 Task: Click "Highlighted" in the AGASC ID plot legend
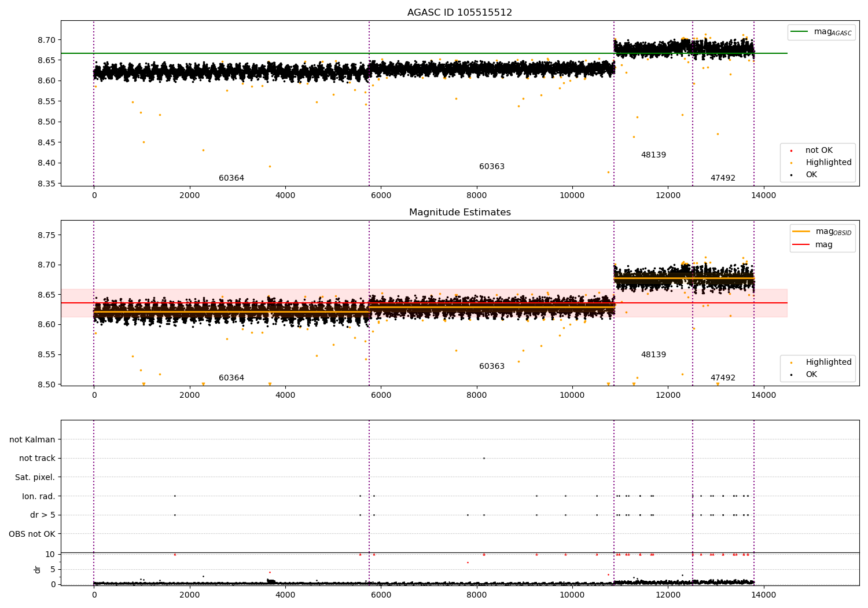(x=828, y=163)
